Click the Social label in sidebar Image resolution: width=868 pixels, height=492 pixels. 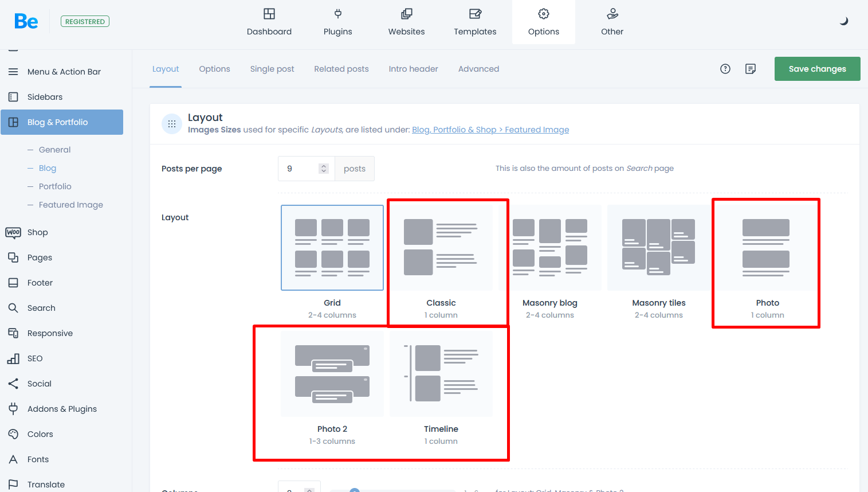click(40, 384)
